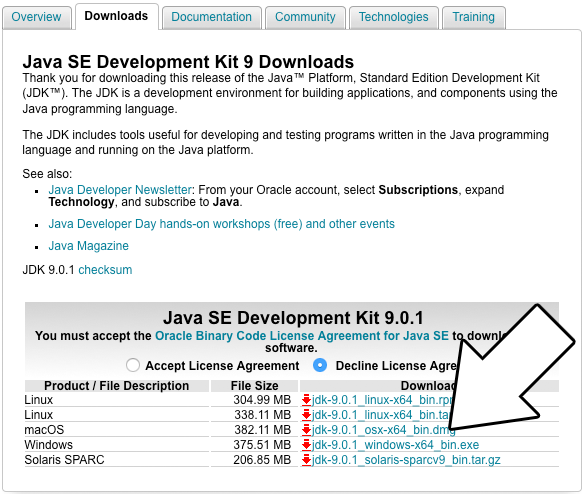Screen dimensions: 585x494
Task: Click the Product / File Description column header
Action: [x=116, y=386]
